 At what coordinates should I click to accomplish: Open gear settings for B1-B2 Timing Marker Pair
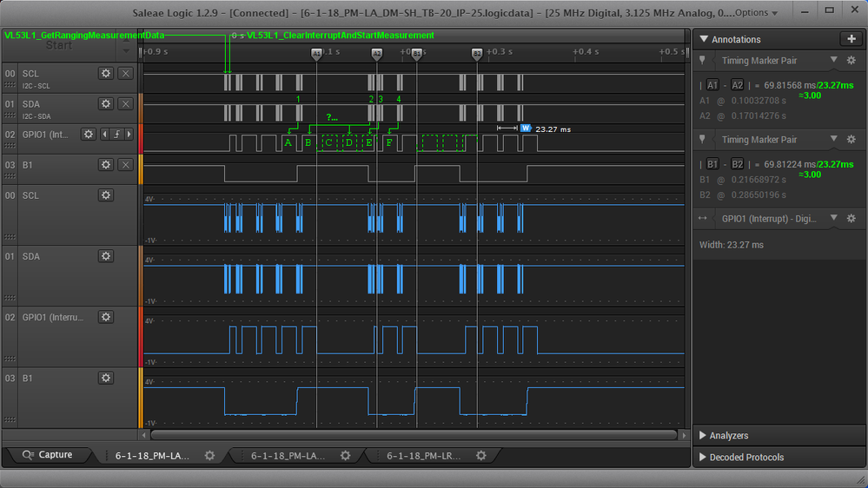coord(851,140)
